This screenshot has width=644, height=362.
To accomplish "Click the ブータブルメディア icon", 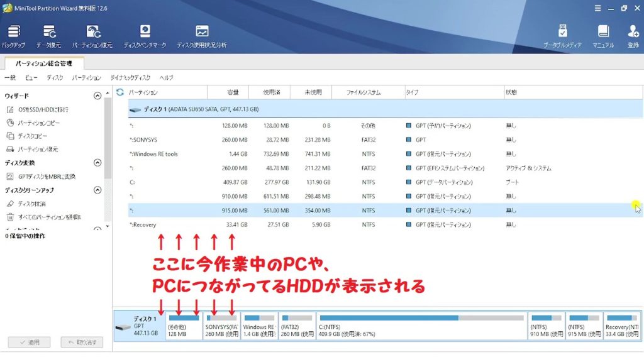I will click(x=562, y=36).
